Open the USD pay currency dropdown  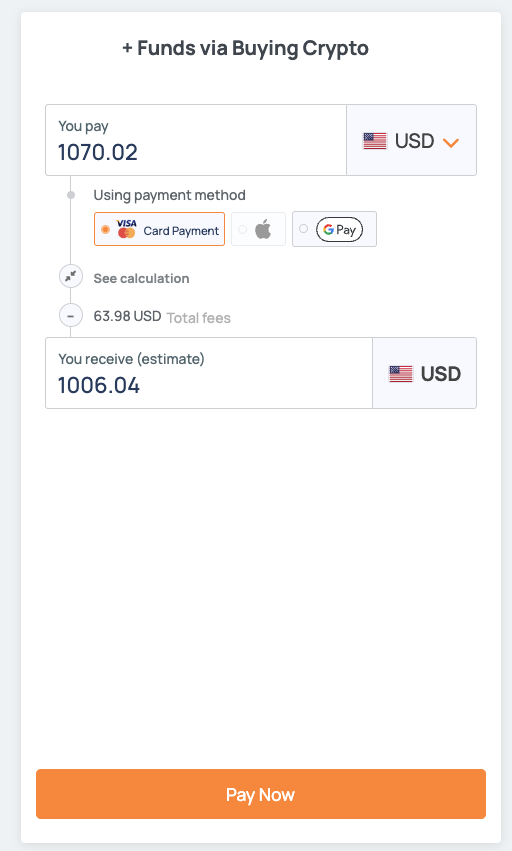pos(412,140)
